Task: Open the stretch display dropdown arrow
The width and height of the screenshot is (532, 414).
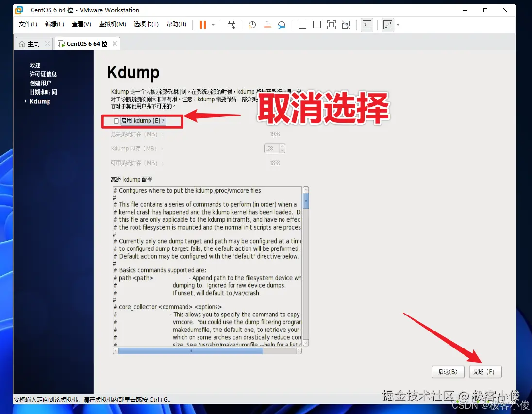Action: (x=398, y=25)
